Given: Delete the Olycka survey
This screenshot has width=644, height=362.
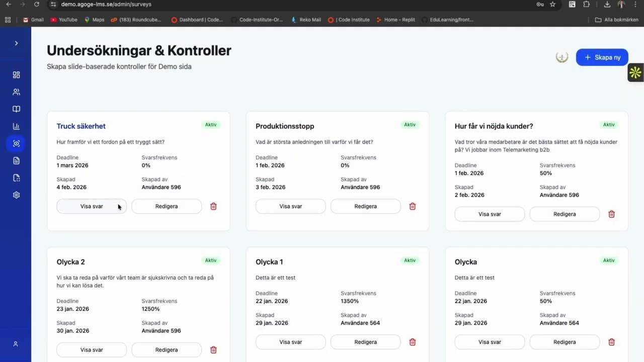Looking at the screenshot, I should 612,342.
